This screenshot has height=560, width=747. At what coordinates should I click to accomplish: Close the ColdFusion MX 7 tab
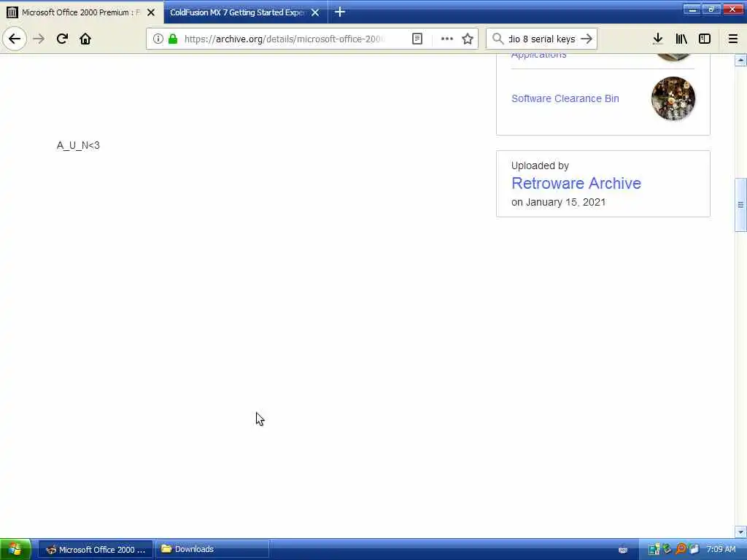point(315,12)
